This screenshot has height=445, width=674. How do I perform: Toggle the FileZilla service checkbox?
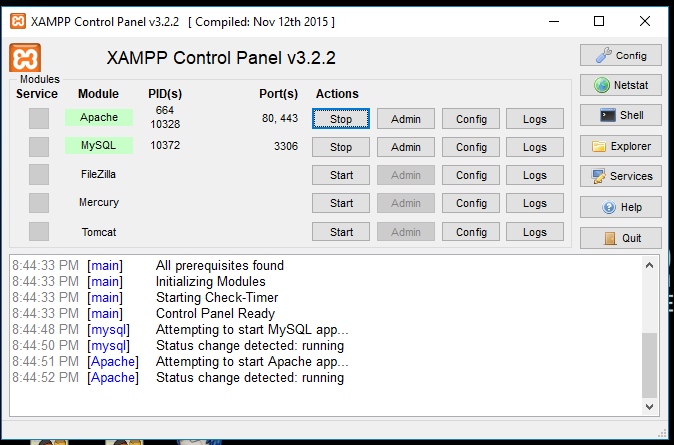39,175
